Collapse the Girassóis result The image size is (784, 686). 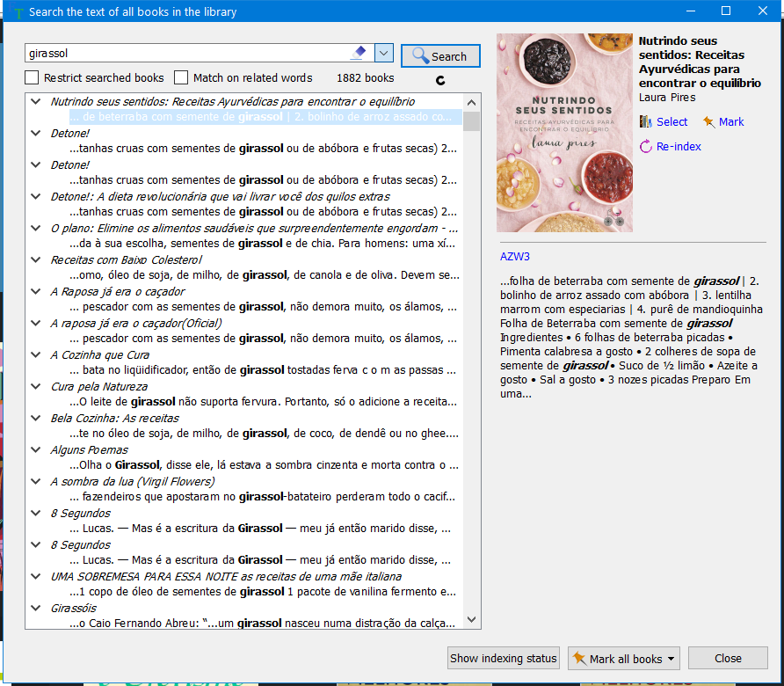tap(35, 608)
